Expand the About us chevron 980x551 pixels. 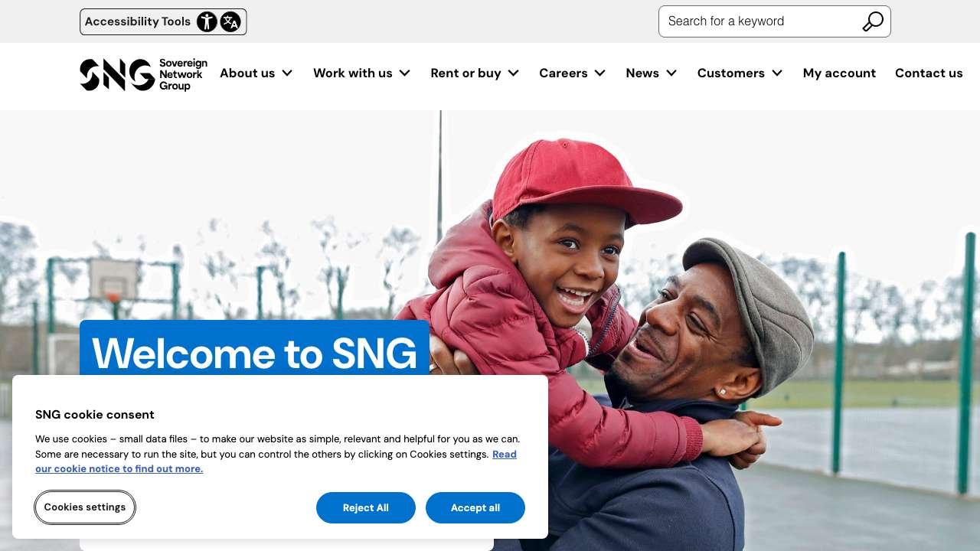(287, 73)
